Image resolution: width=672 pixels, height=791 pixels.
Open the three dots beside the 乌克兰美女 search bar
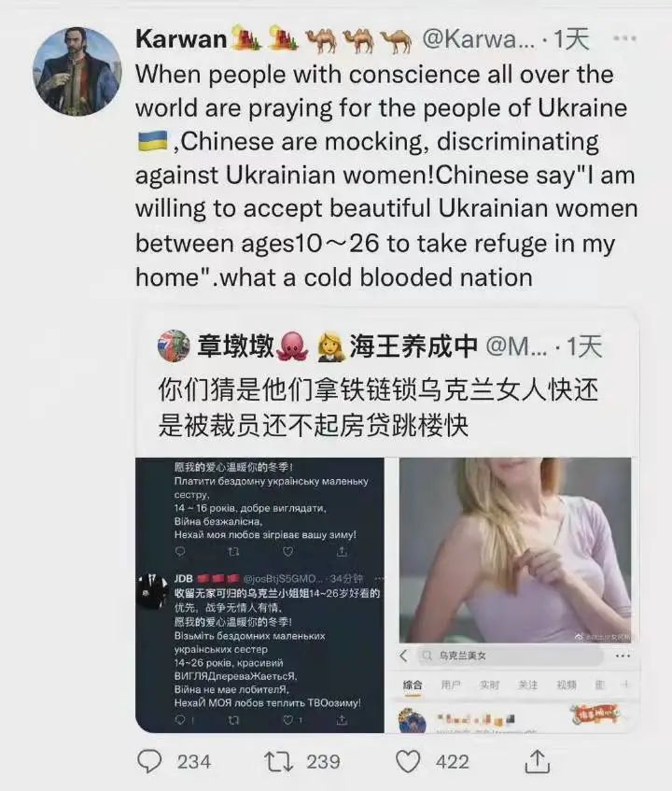point(623,656)
